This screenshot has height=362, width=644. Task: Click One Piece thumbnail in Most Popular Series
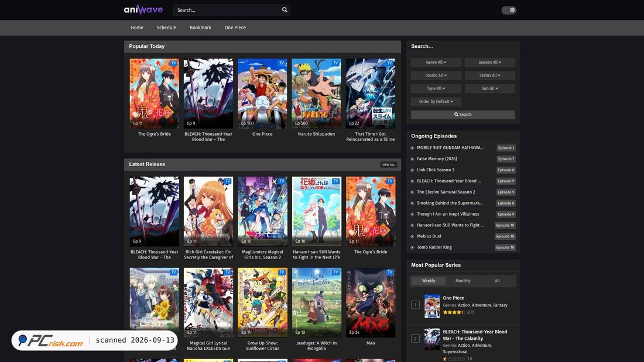[x=432, y=306]
